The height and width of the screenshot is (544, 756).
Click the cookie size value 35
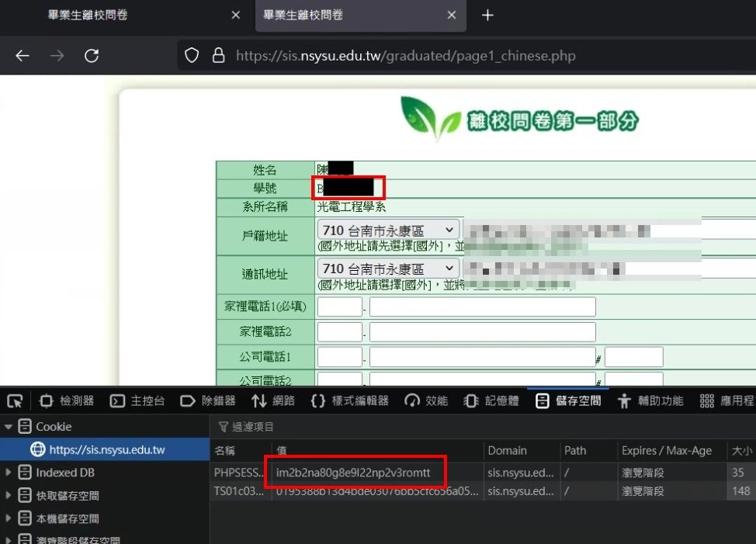[737, 473]
